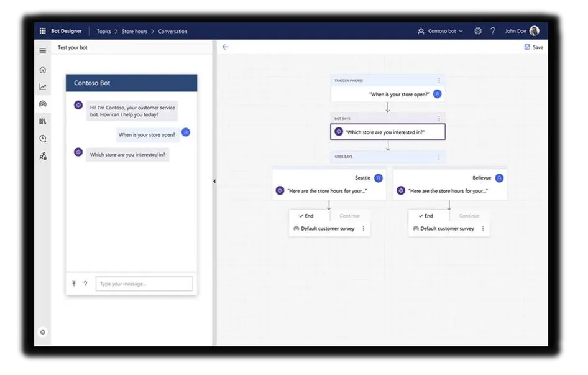
Task: Click user avatar icon in Bellevue card
Action: (x=499, y=178)
